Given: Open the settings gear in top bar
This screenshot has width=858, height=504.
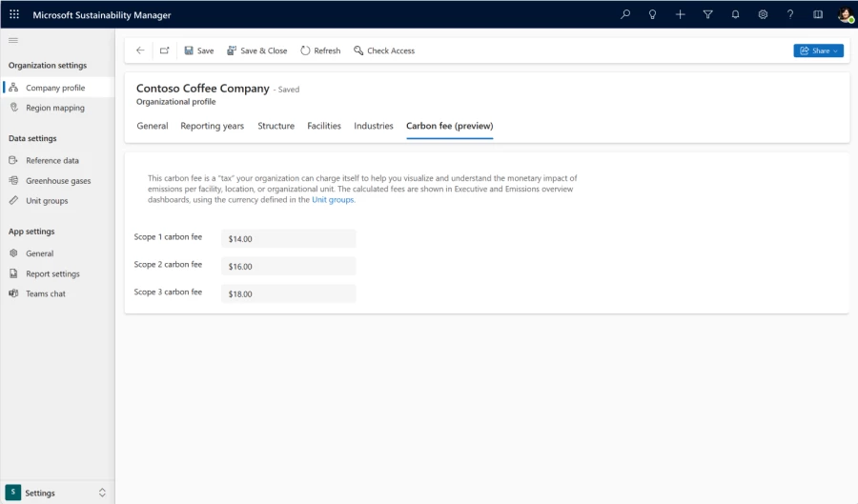Looking at the screenshot, I should coord(763,14).
